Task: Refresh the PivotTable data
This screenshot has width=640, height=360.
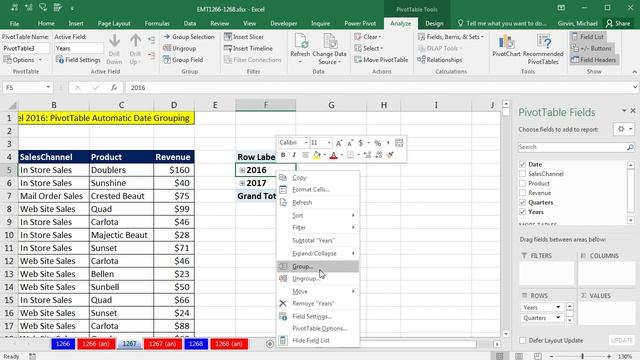Action: [300, 48]
